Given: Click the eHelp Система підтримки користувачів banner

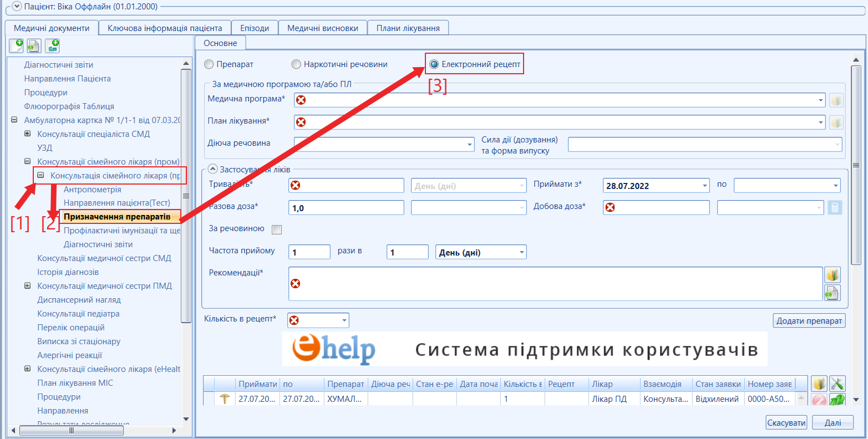Looking at the screenshot, I should coord(525,349).
